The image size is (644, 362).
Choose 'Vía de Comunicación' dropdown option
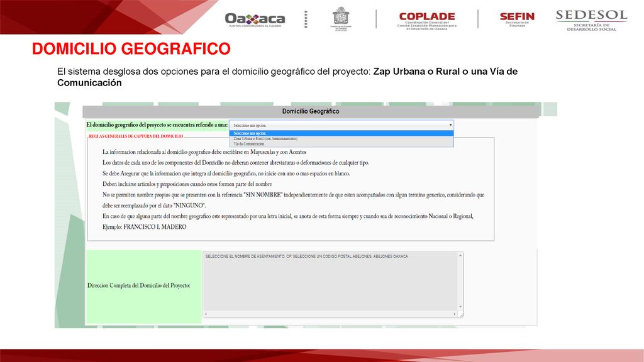tap(341, 144)
